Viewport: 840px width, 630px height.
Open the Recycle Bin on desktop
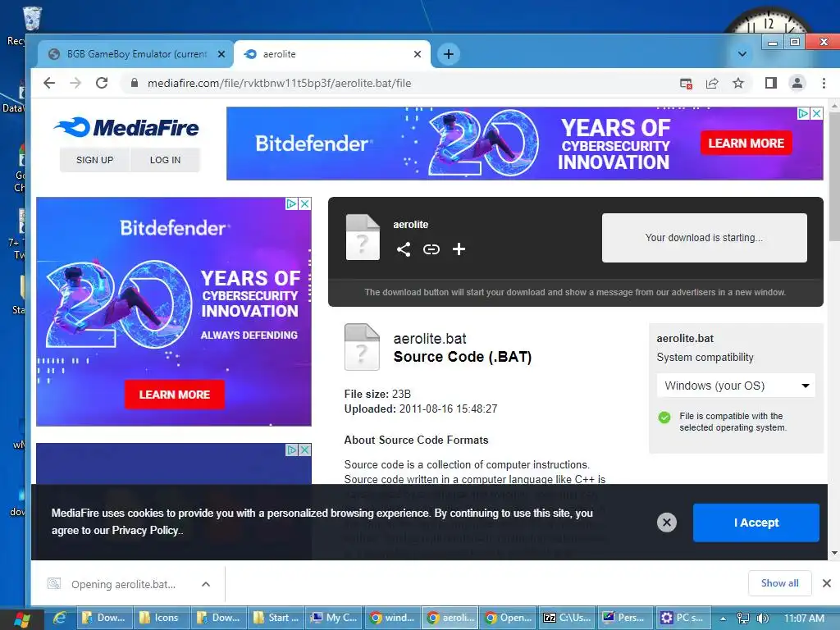[32, 20]
